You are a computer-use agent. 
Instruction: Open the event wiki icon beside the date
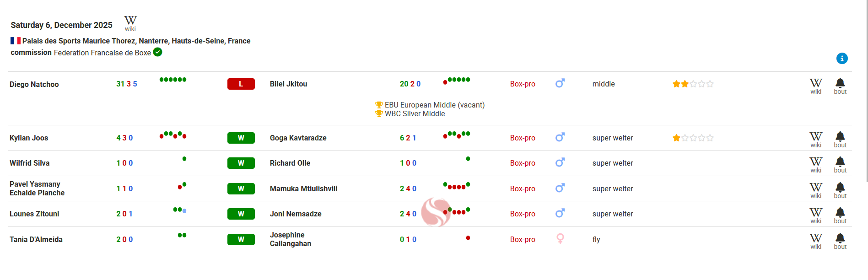pyautogui.click(x=130, y=23)
